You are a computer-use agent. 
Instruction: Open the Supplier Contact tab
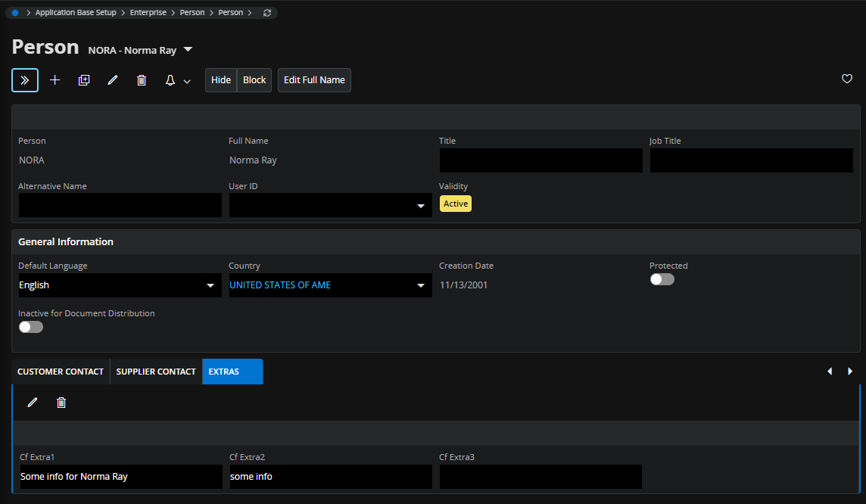[155, 372]
